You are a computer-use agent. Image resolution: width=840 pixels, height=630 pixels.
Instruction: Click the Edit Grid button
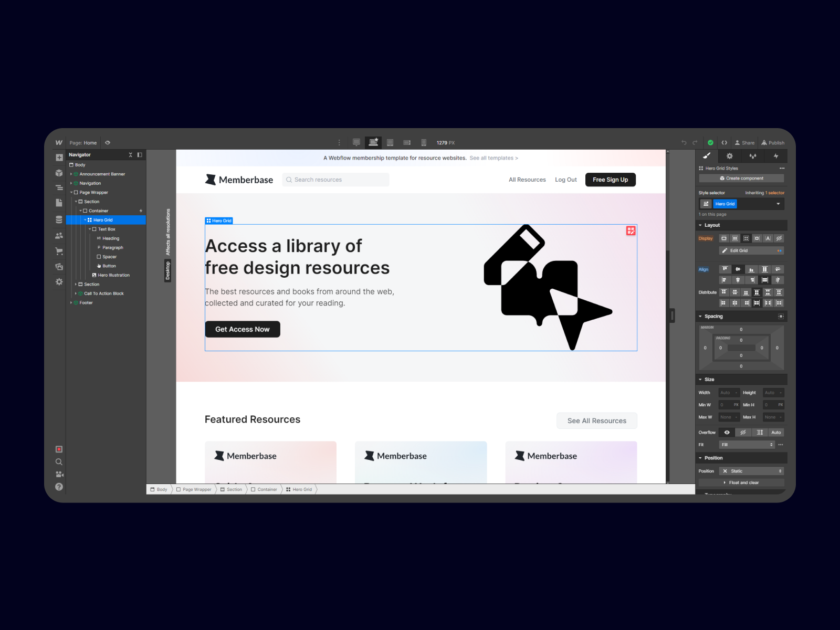click(751, 251)
